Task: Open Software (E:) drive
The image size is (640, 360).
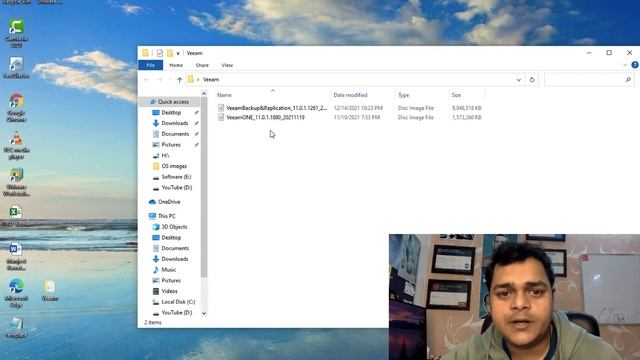Action: 176,177
